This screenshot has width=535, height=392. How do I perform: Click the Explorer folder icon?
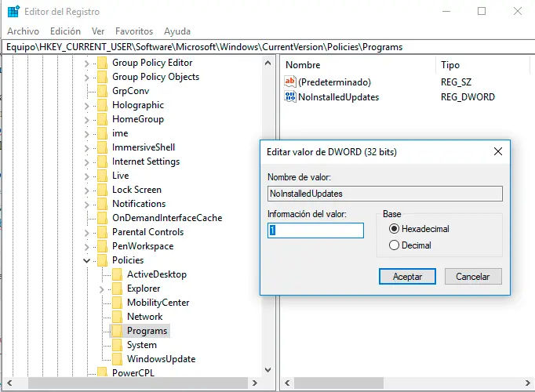118,289
